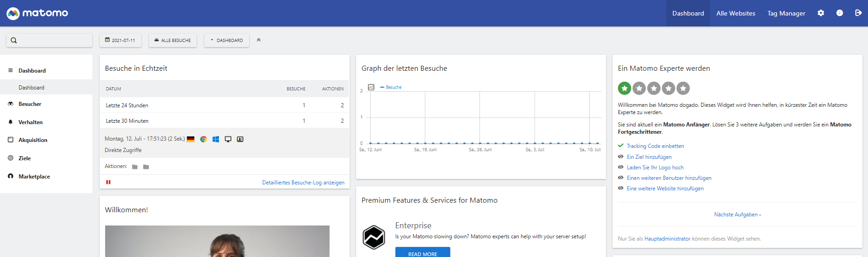Open the 2021-07-11 date picker
868x257 pixels.
tap(120, 40)
